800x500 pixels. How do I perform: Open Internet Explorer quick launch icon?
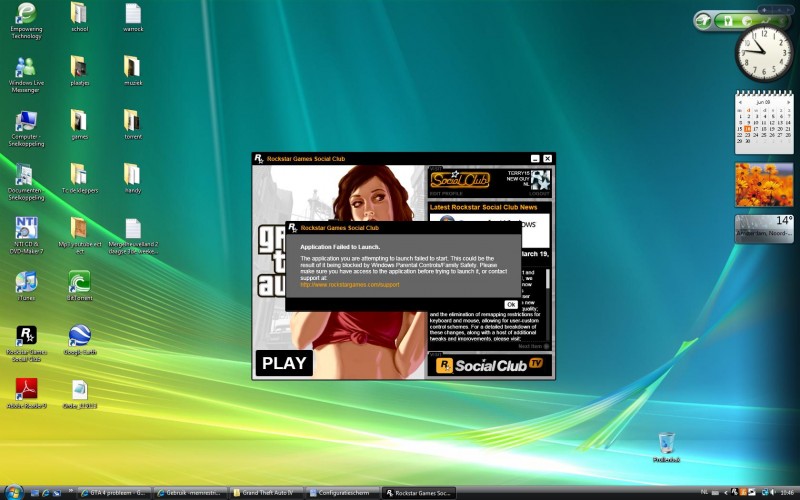[46, 493]
